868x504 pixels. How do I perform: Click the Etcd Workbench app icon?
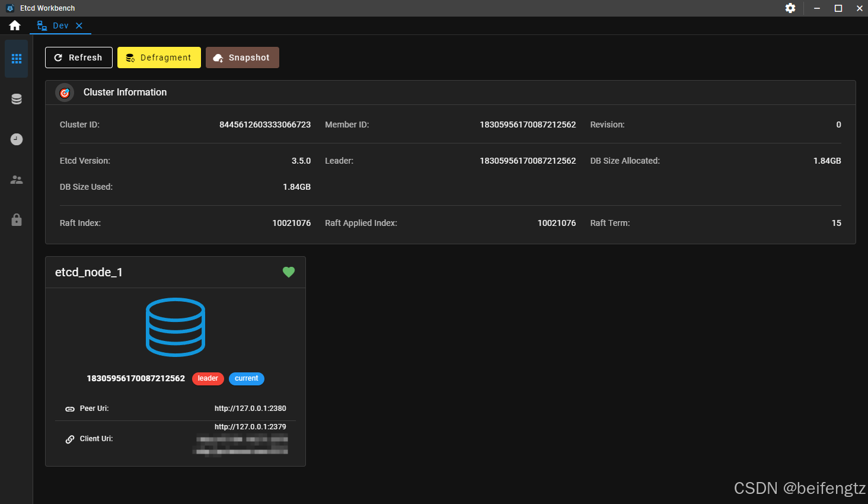10,8
